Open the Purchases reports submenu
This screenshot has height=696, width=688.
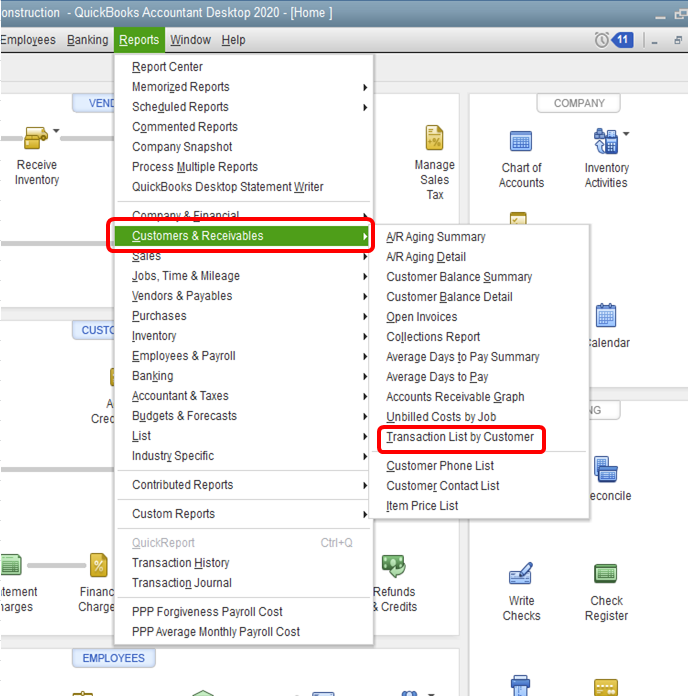[243, 316]
